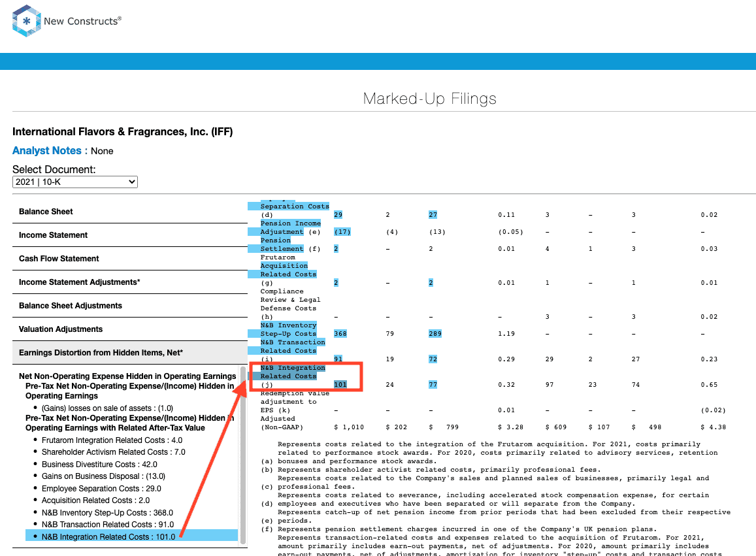756x556 pixels.
Task: Open the Select Document dropdown showing 2021 | 10-K
Action: [74, 182]
